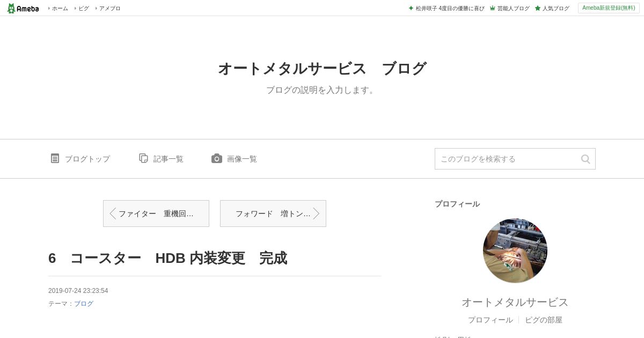Click the sparkle icon beside 松井咲子 headline
The height and width of the screenshot is (338, 644).
coord(411,9)
